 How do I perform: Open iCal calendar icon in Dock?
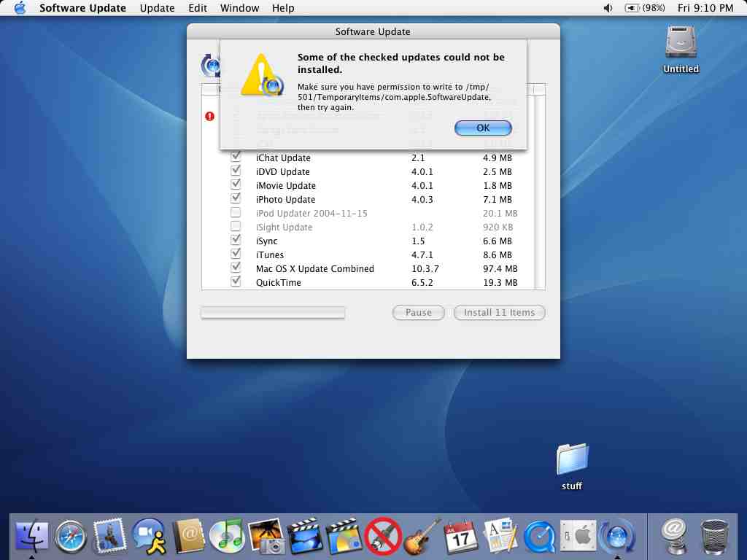pyautogui.click(x=461, y=537)
